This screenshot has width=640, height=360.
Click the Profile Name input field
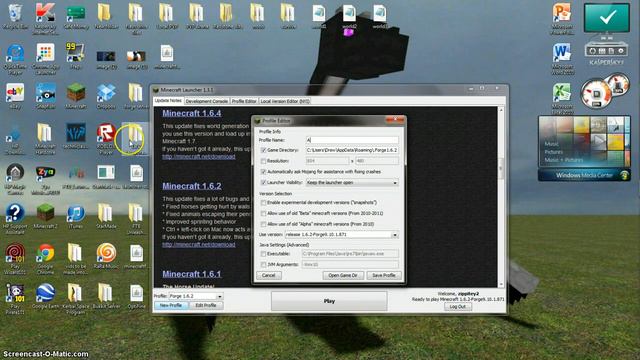tap(352, 140)
